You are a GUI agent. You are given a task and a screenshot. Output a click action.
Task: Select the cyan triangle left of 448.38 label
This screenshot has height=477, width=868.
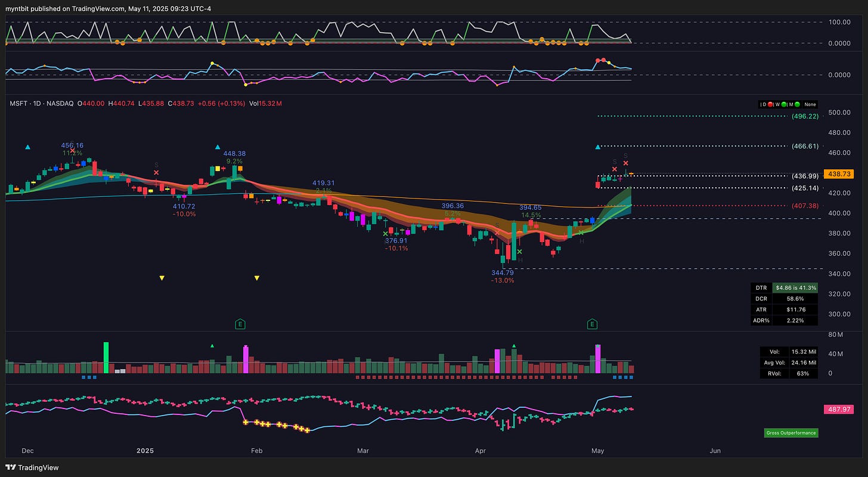[x=218, y=147]
